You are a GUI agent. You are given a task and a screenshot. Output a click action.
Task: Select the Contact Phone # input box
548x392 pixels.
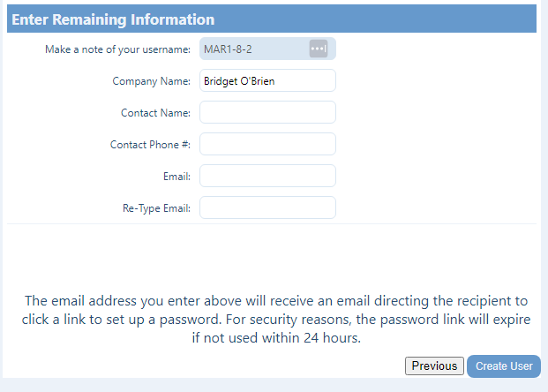pyautogui.click(x=267, y=144)
